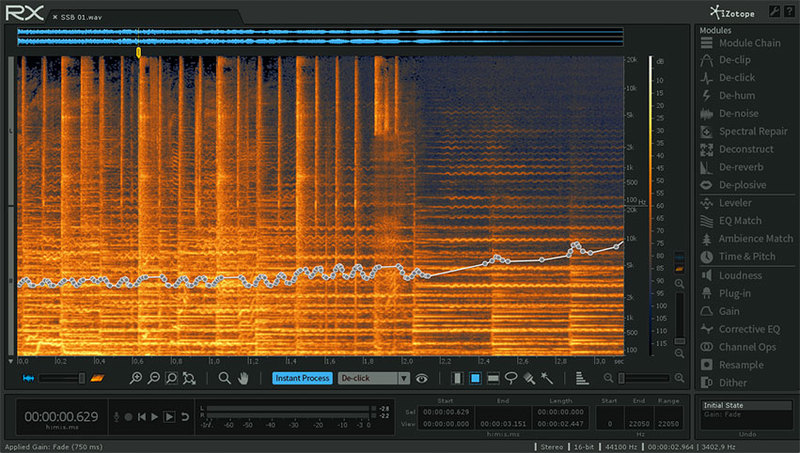Start recording with the record button
800x453 pixels.
pos(129,417)
